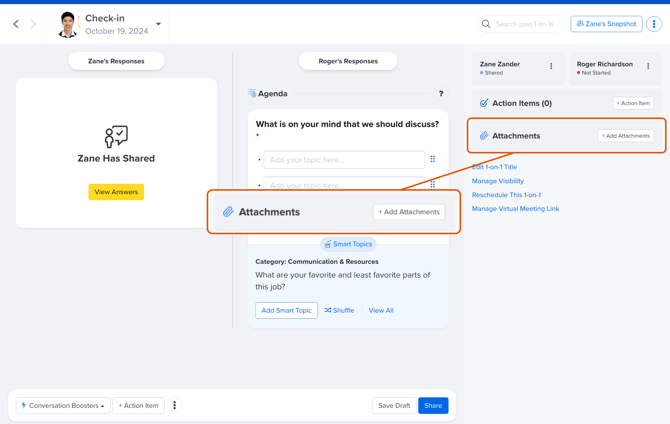Click the Manage Visibility link
This screenshot has width=670, height=424.
pos(498,181)
